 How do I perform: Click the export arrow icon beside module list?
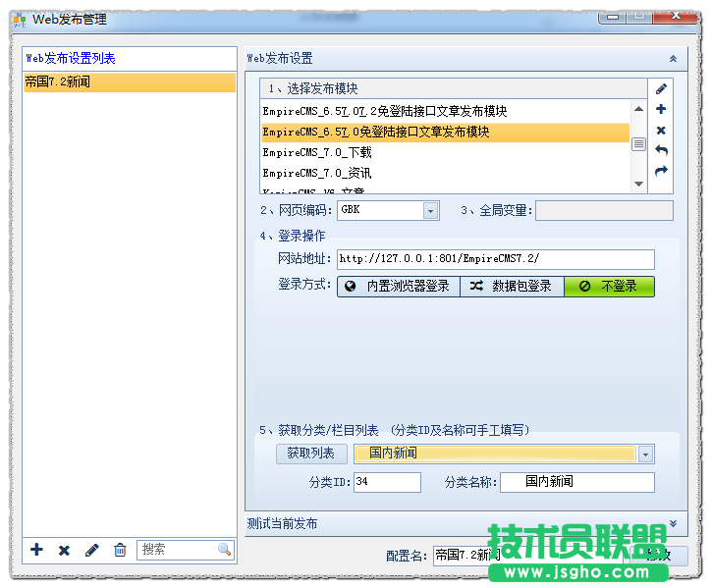(x=661, y=172)
